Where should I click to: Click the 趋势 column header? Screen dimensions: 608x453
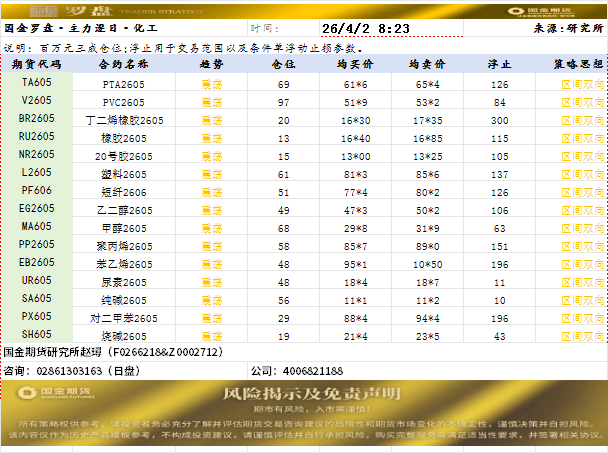[x=212, y=64]
